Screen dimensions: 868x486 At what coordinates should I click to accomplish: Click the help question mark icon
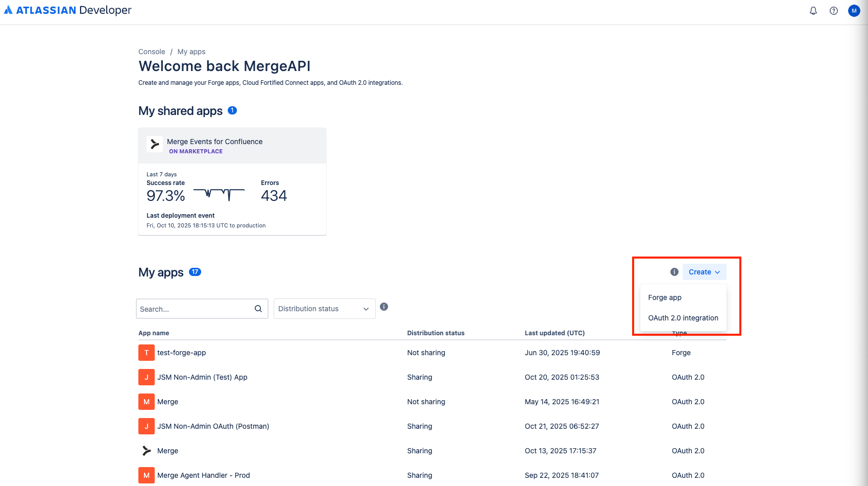click(x=834, y=11)
